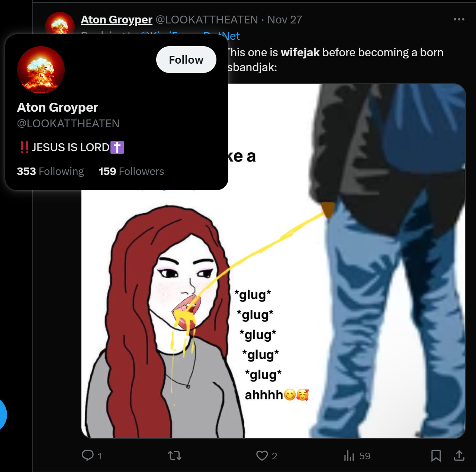Open the reply icon under the tweet

tap(88, 455)
